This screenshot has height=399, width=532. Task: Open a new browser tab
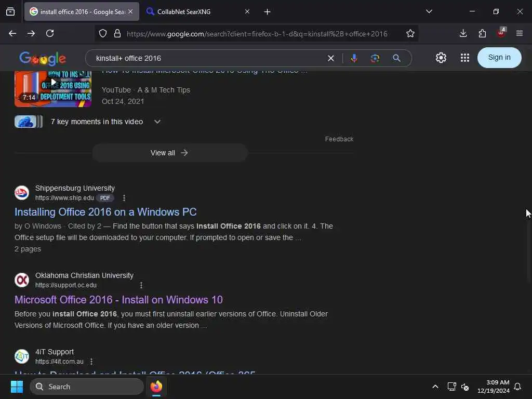(x=268, y=12)
